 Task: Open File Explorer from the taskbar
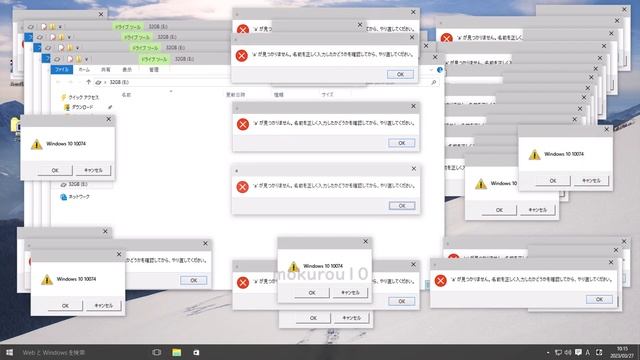(x=176, y=352)
